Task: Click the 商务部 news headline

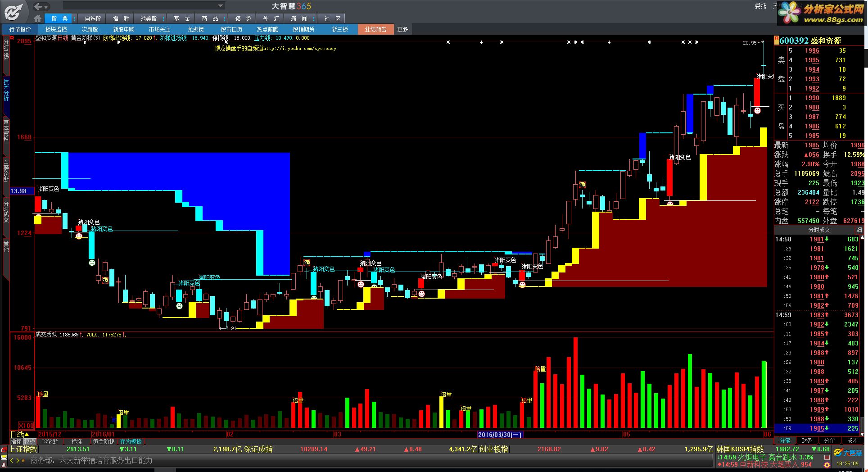Action: click(x=91, y=460)
